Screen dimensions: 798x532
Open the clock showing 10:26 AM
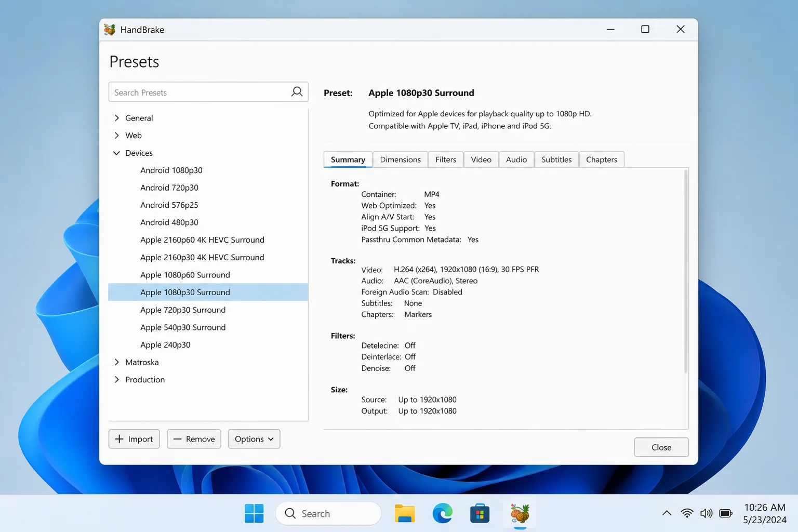[764, 508]
